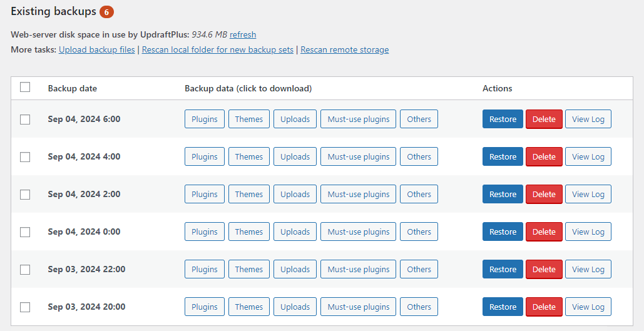
Task: View Log for Sep 04, 2024 2:00 backup
Action: tap(588, 194)
